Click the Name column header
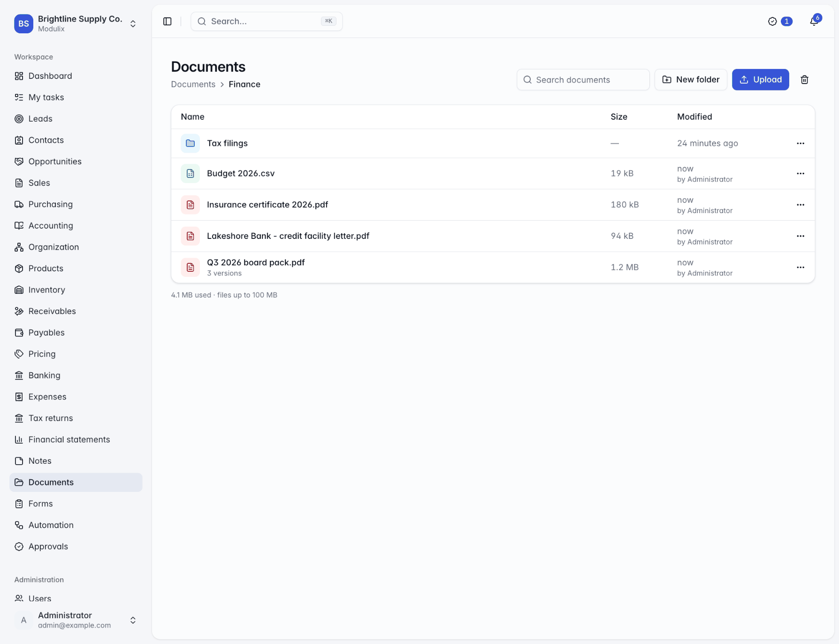The height and width of the screenshot is (644, 839). [x=192, y=117]
